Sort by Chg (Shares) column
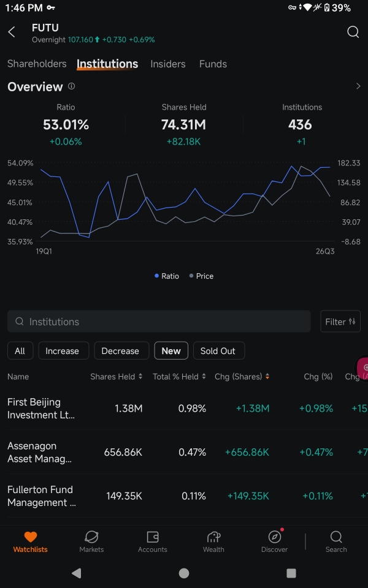The height and width of the screenshot is (588, 368). (x=242, y=377)
